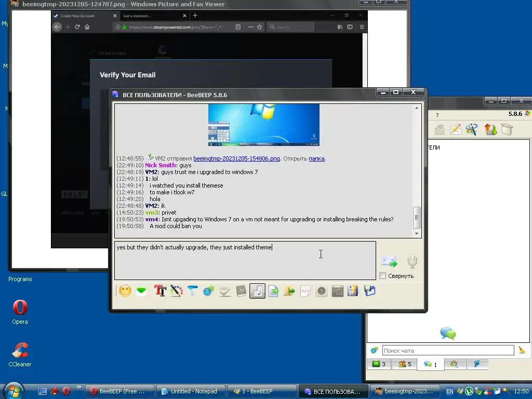Click inside the chat message input box
The image size is (532, 399).
245,261
